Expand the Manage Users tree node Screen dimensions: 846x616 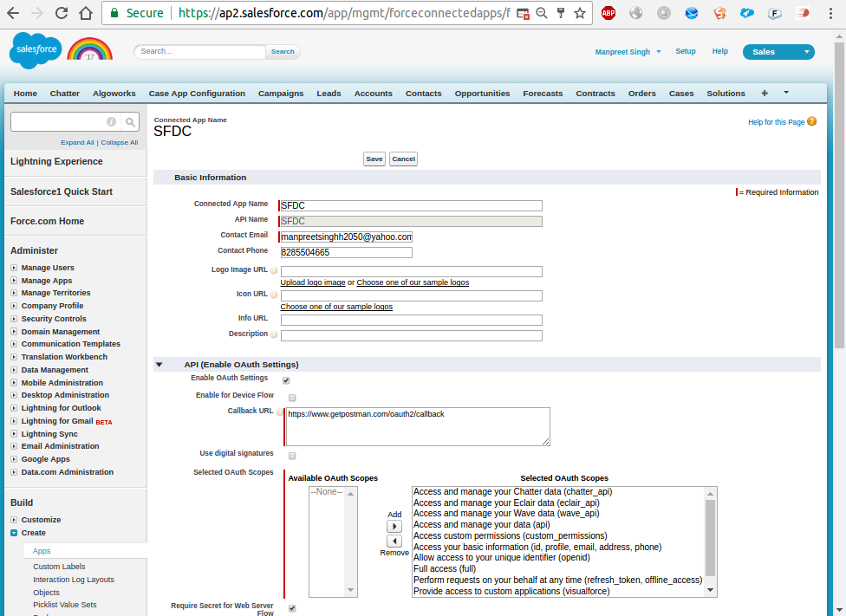tap(14, 268)
